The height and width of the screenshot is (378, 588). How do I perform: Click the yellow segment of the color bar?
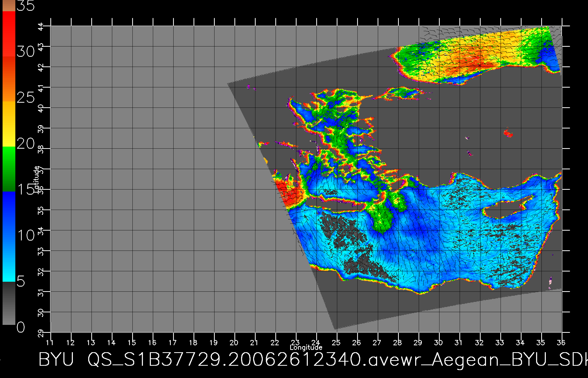point(9,124)
